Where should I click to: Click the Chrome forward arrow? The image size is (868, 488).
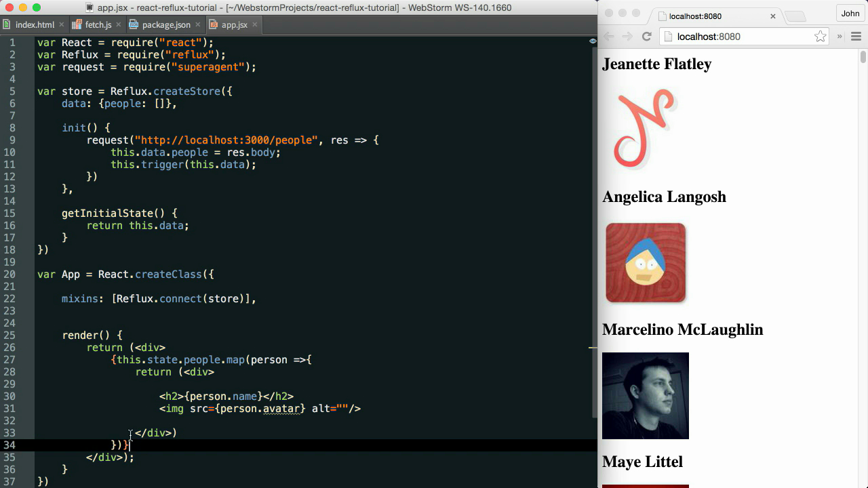coord(627,37)
